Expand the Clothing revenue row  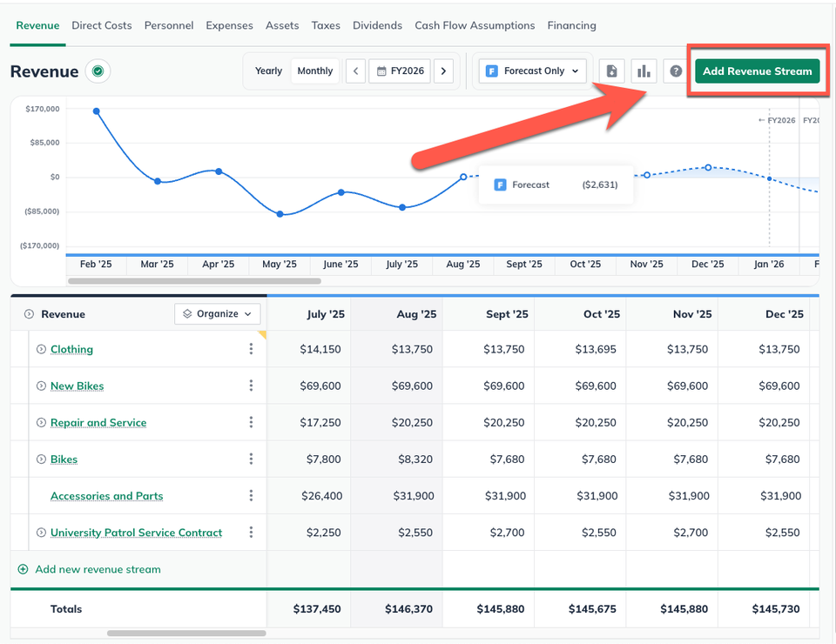(41, 350)
